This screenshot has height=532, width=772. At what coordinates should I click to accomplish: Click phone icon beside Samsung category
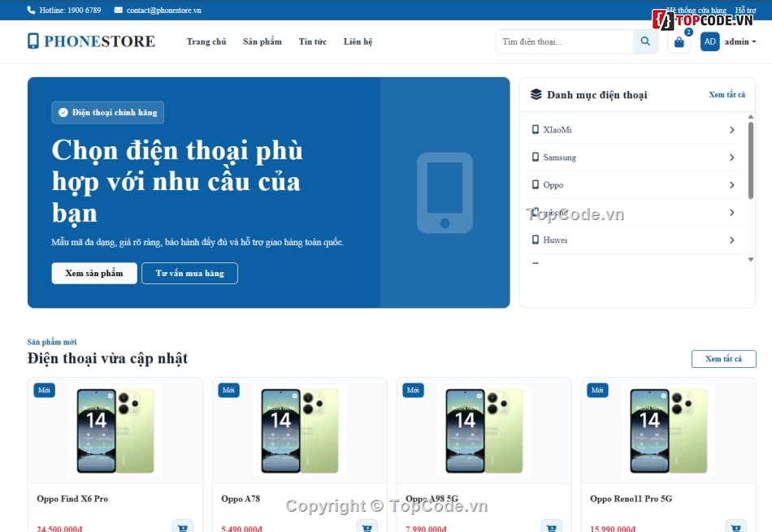[536, 158]
